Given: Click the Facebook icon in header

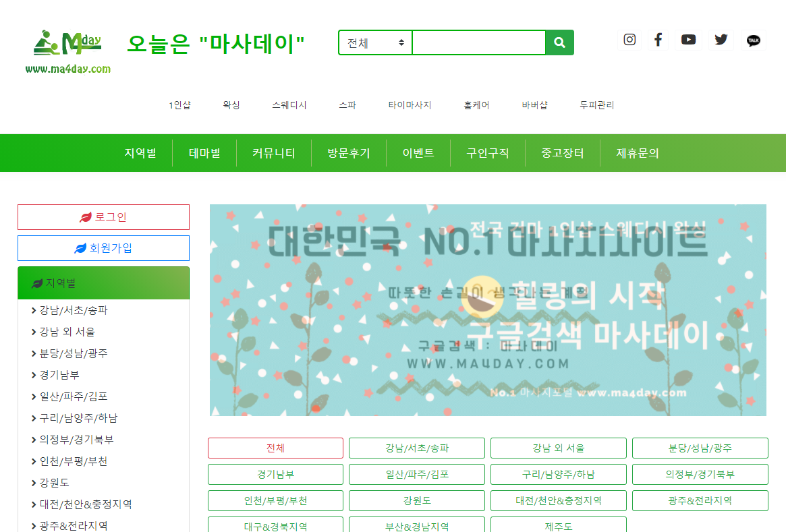Looking at the screenshot, I should [x=658, y=40].
